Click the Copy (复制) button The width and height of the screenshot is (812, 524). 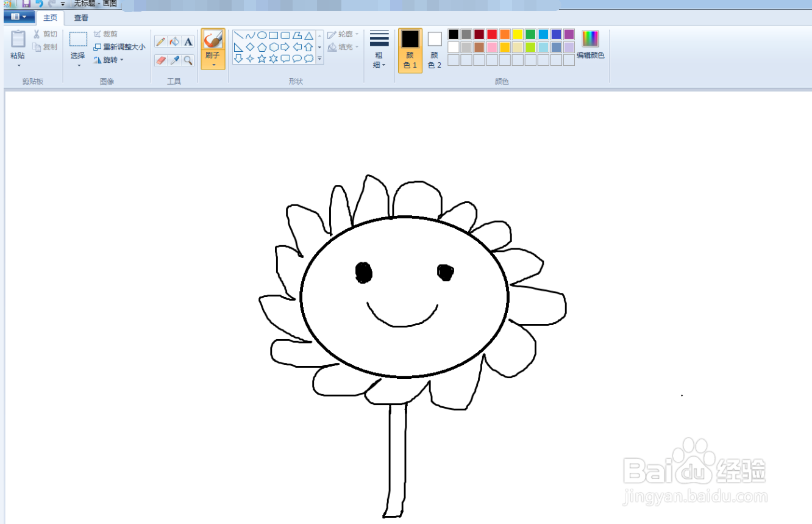pyautogui.click(x=45, y=47)
